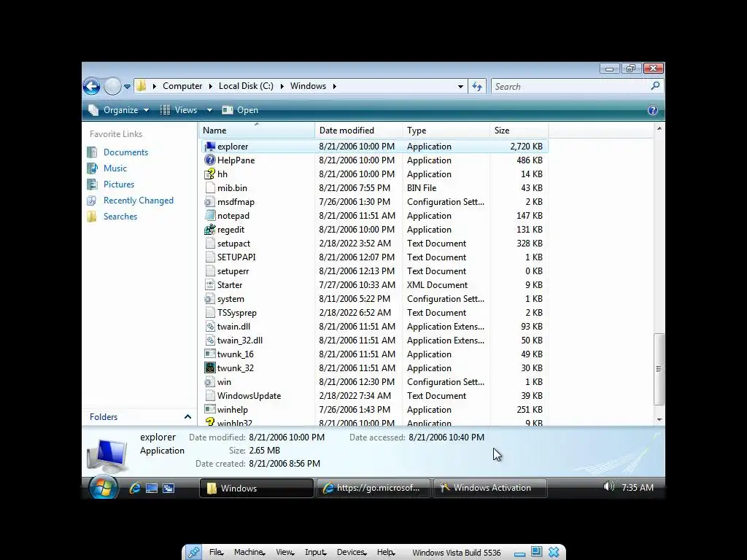
Task: Click the Help question mark icon
Action: click(653, 110)
